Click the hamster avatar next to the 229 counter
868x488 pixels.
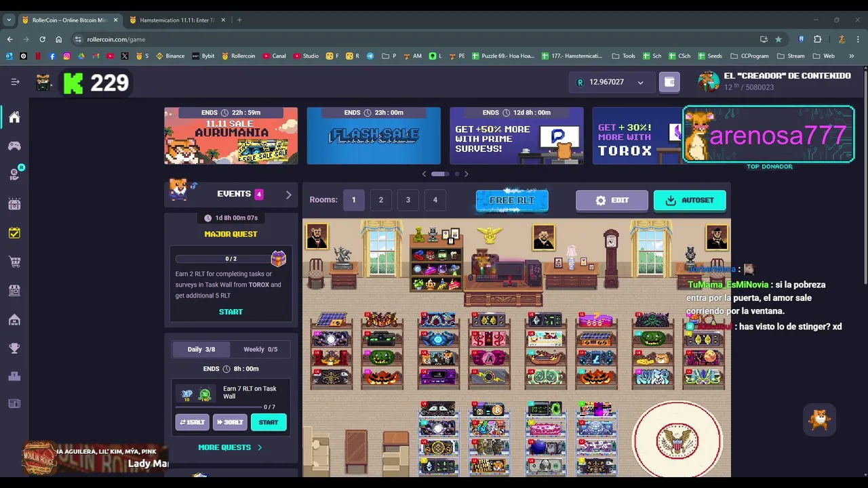point(44,83)
